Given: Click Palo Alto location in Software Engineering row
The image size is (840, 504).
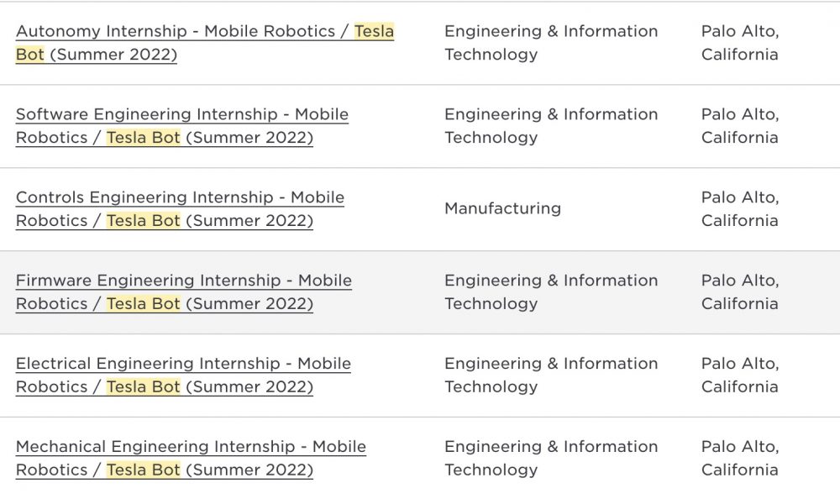Looking at the screenshot, I should point(740,126).
